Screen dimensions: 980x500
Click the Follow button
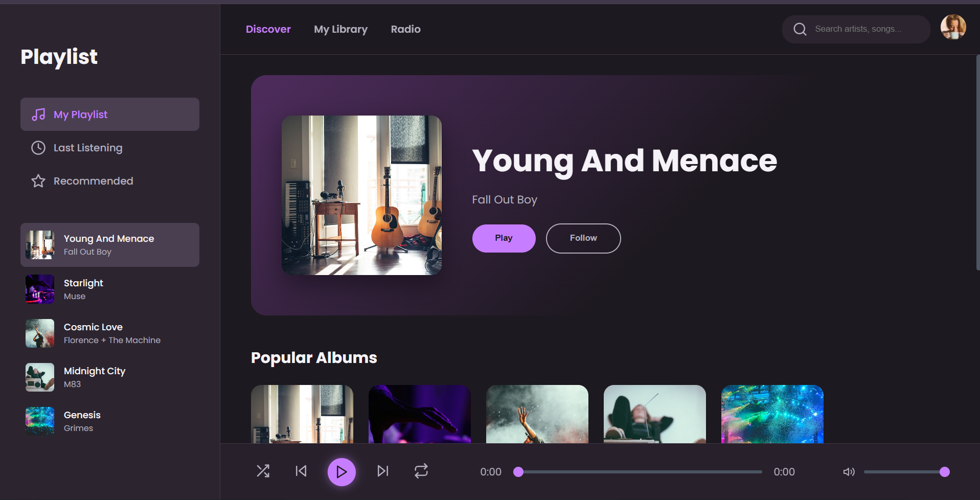point(583,238)
